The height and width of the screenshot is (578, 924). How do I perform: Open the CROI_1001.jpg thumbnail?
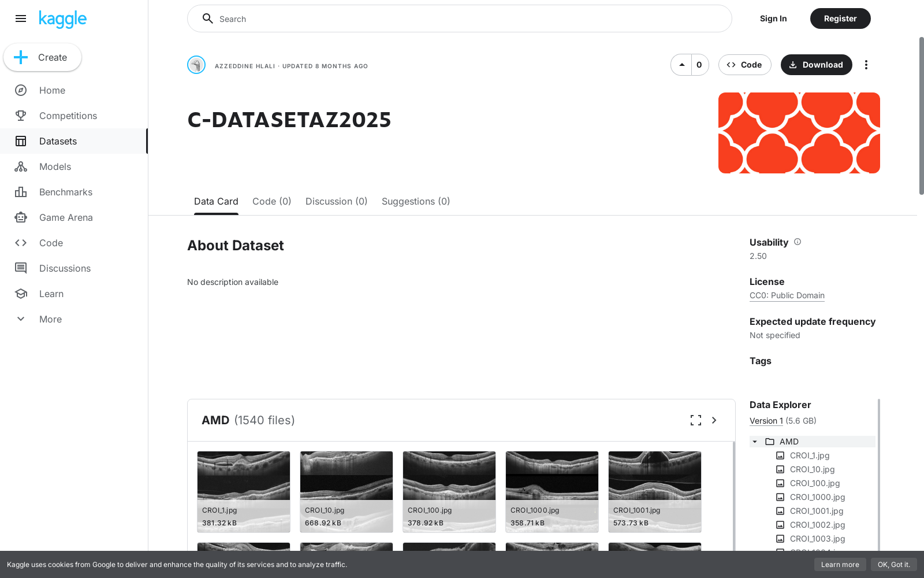655,492
